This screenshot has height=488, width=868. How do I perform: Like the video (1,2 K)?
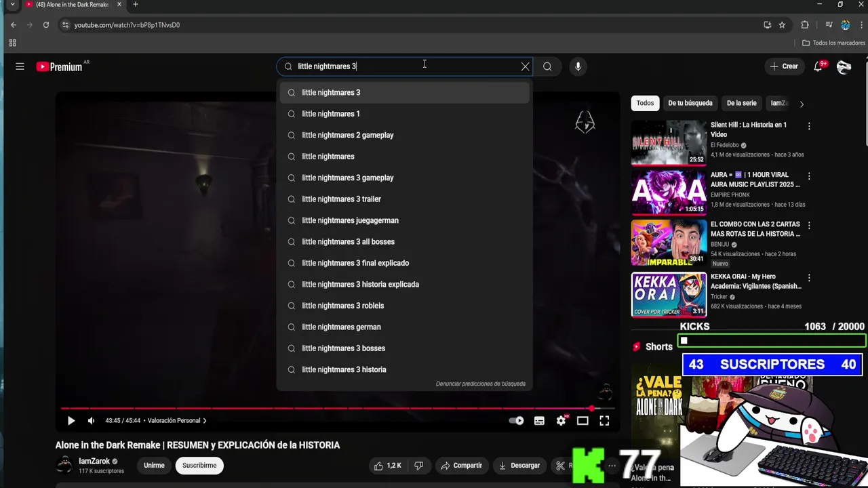point(388,466)
